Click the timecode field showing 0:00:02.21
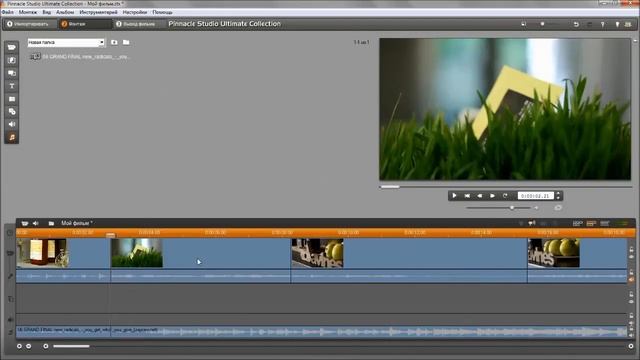This screenshot has height=360, width=640. (x=536, y=196)
